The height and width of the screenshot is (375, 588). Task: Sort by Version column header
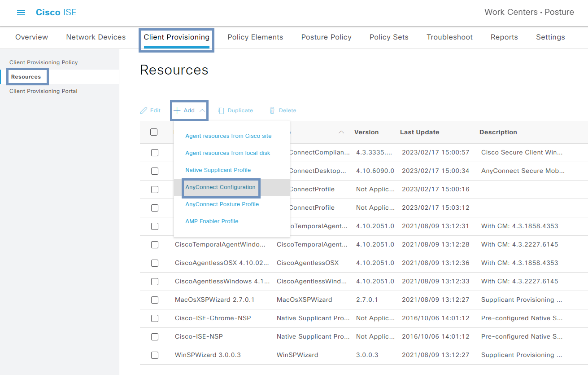[366, 132]
